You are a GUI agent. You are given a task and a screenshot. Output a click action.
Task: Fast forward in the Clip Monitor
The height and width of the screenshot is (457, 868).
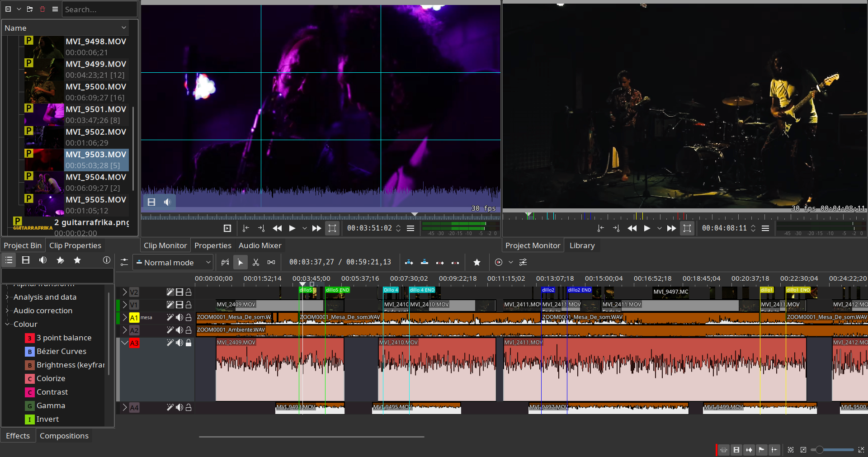316,228
